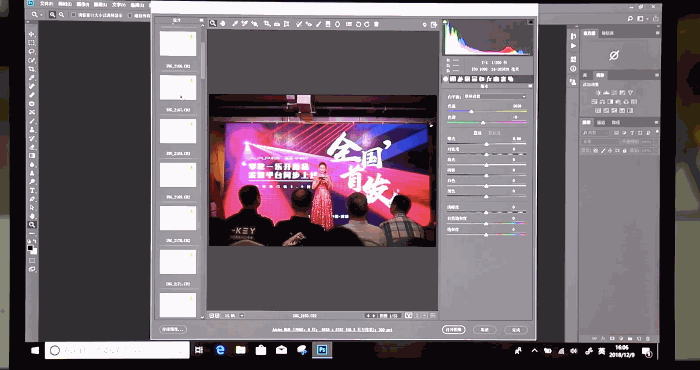Click the Exposure slider handle
The height and width of the screenshot is (370, 700).
point(486,144)
